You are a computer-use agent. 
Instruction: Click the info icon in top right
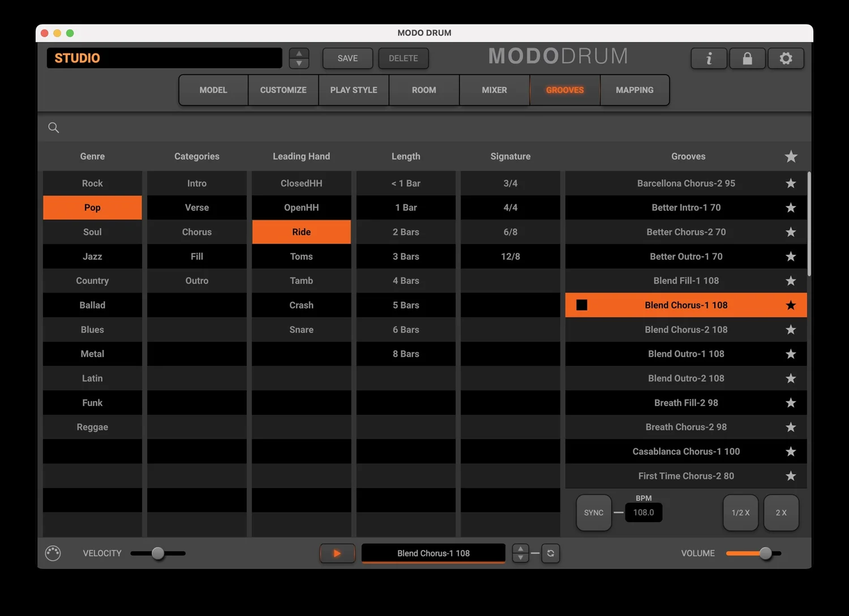coord(709,58)
